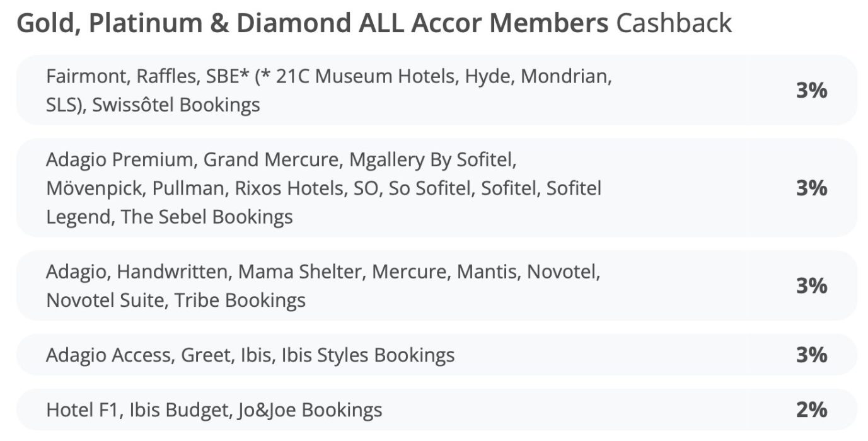Click the Gold, Platinum & Diamond Cashback heading
Viewport: 868px width, 441px height.
click(x=374, y=24)
